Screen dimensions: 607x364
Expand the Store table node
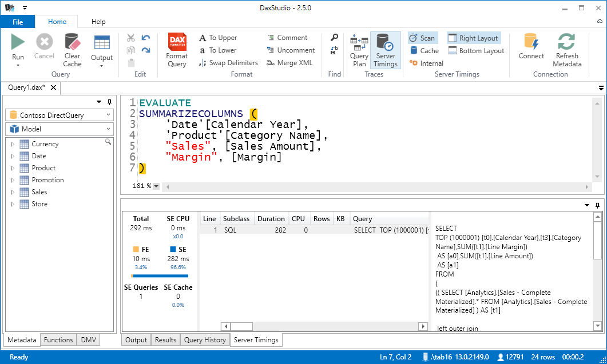pyautogui.click(x=13, y=204)
